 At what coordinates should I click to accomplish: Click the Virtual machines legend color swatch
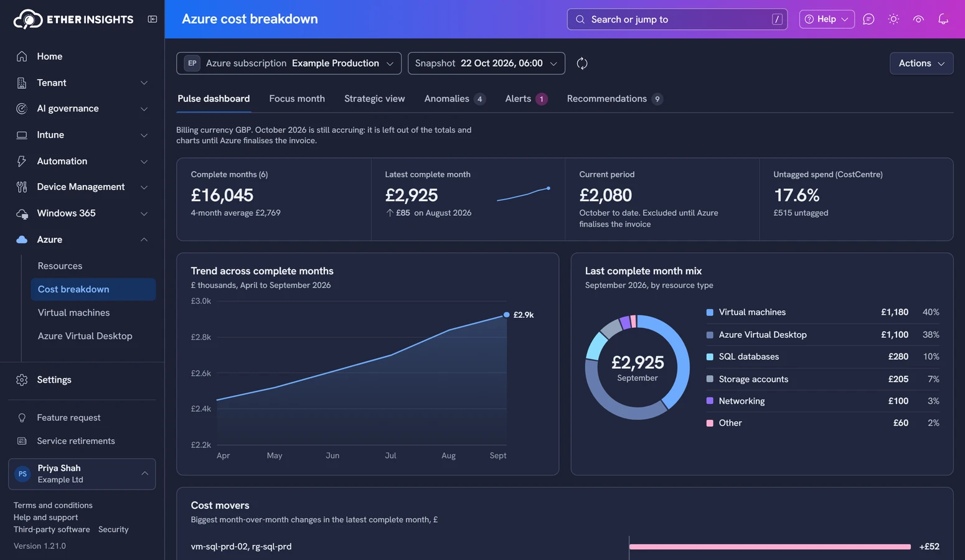(x=710, y=312)
